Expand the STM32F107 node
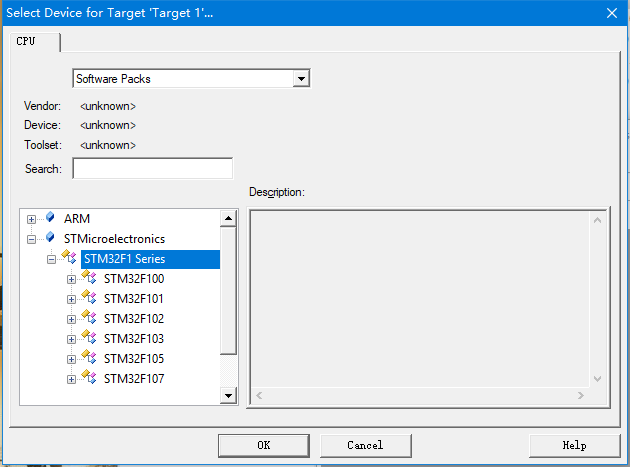The width and height of the screenshot is (630, 467). pyautogui.click(x=72, y=379)
